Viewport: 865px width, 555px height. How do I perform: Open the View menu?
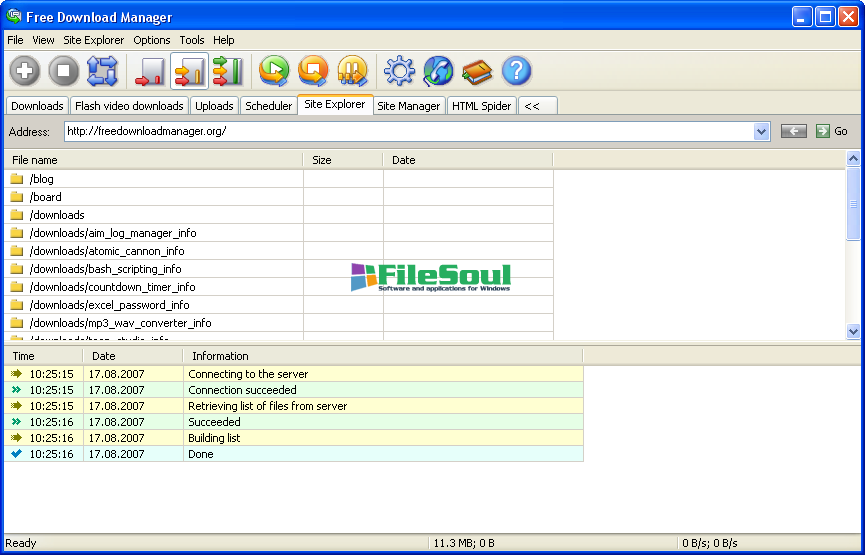(x=43, y=40)
